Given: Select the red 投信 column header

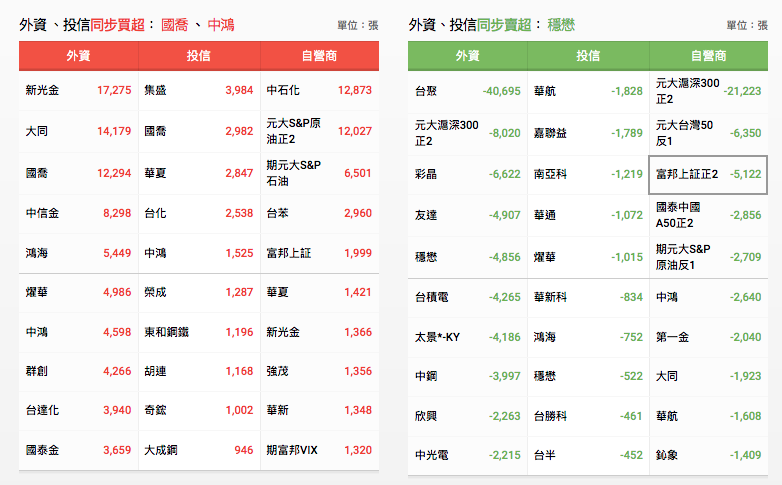Looking at the screenshot, I should click(x=199, y=56).
